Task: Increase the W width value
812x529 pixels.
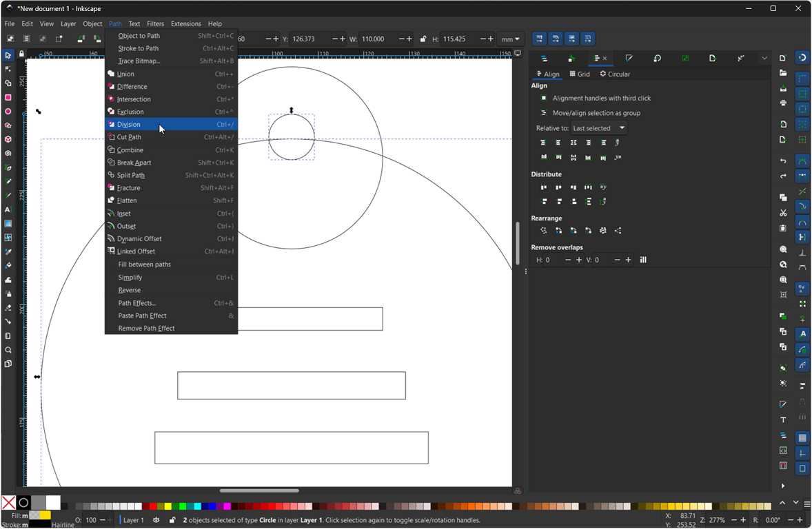Action: 409,39
